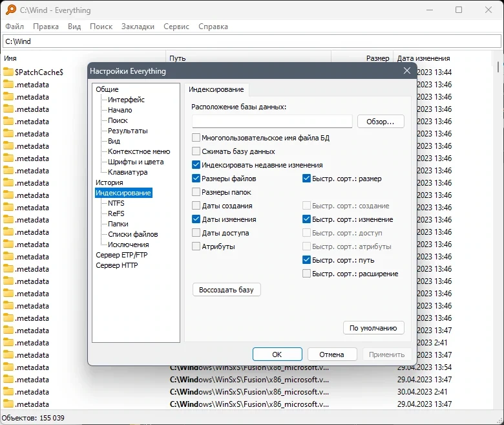Toggle Быстр. сорт.: изменение checkbox
This screenshot has width=504, height=425.
(x=307, y=219)
